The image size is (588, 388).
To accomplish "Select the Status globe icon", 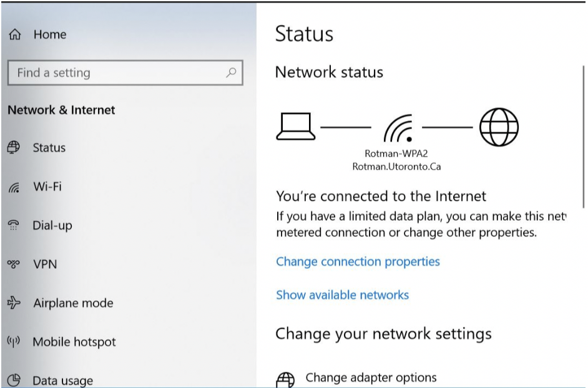I will click(14, 148).
